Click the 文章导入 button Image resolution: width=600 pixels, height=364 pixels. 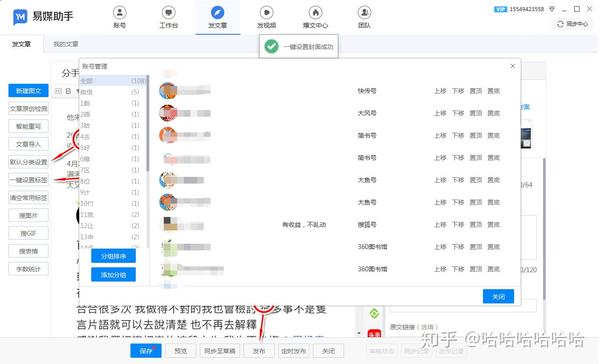pyautogui.click(x=28, y=144)
